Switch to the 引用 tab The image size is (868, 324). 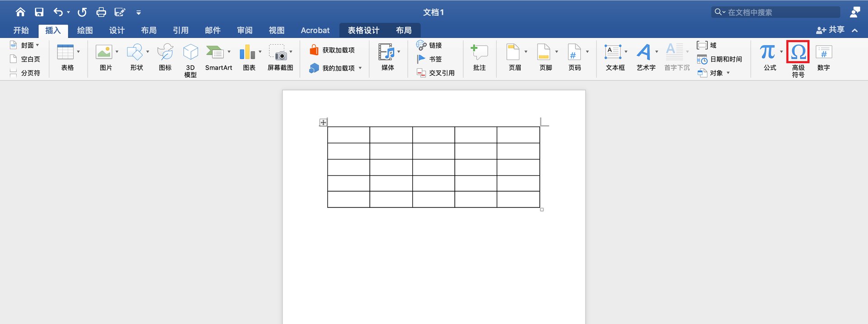pyautogui.click(x=181, y=30)
